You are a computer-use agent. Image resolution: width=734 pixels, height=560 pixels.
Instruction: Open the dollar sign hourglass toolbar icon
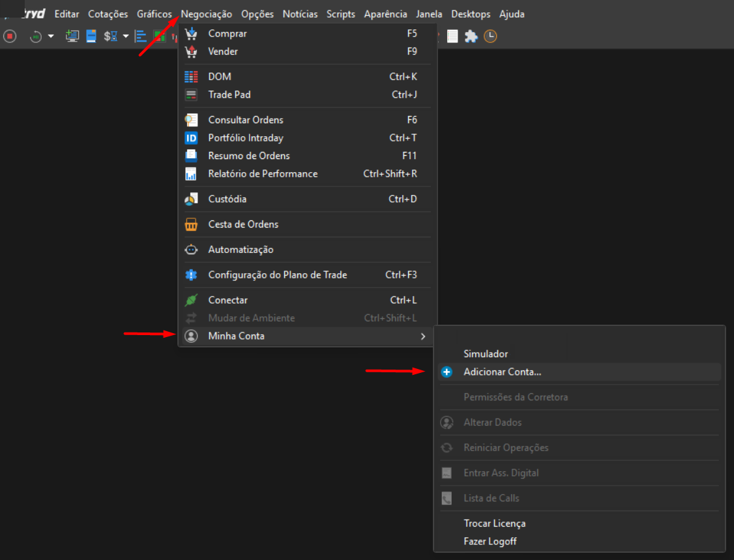click(x=110, y=36)
